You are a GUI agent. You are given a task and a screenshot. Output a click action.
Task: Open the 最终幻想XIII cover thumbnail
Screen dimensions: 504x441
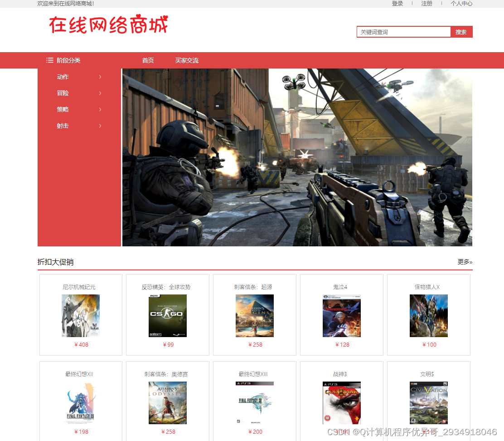[255, 403]
